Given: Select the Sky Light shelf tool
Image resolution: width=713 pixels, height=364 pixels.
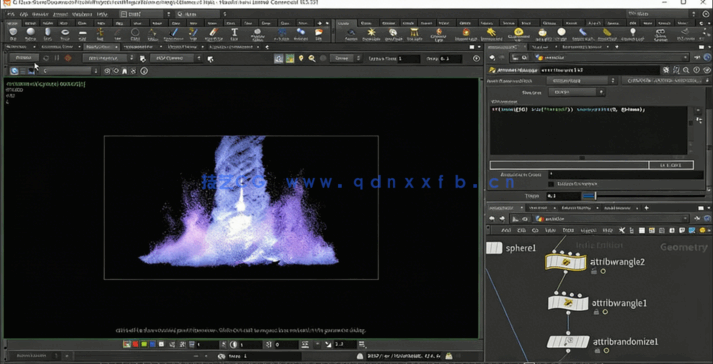Looking at the screenshot, I should [x=542, y=33].
